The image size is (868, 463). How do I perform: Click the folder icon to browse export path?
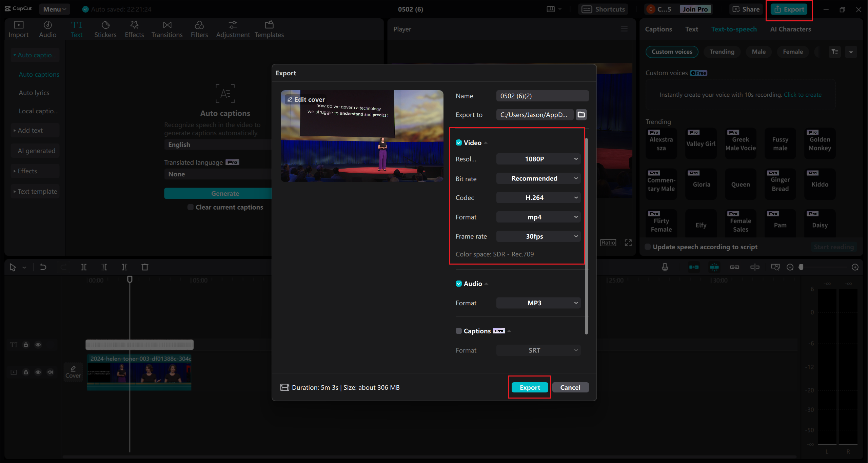(x=581, y=115)
